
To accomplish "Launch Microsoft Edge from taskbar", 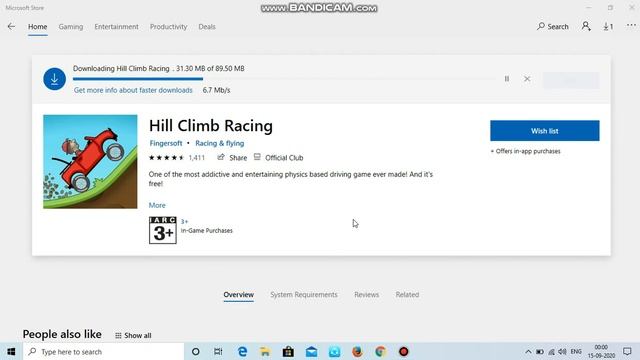I will 242,351.
